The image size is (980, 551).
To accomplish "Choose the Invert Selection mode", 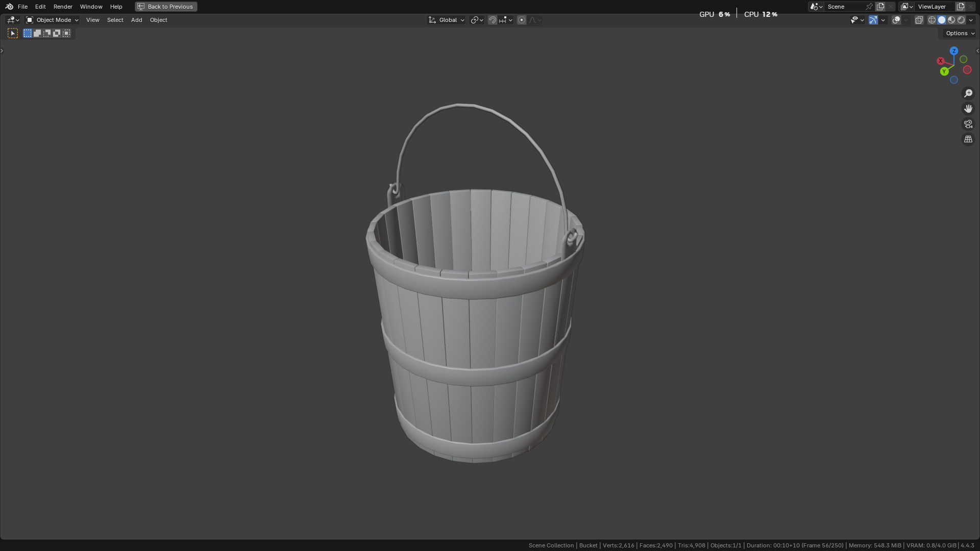I will point(57,33).
